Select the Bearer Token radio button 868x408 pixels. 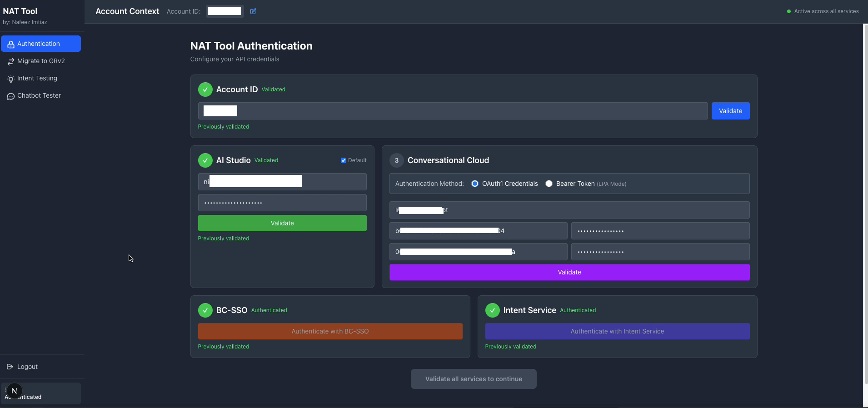pyautogui.click(x=549, y=184)
